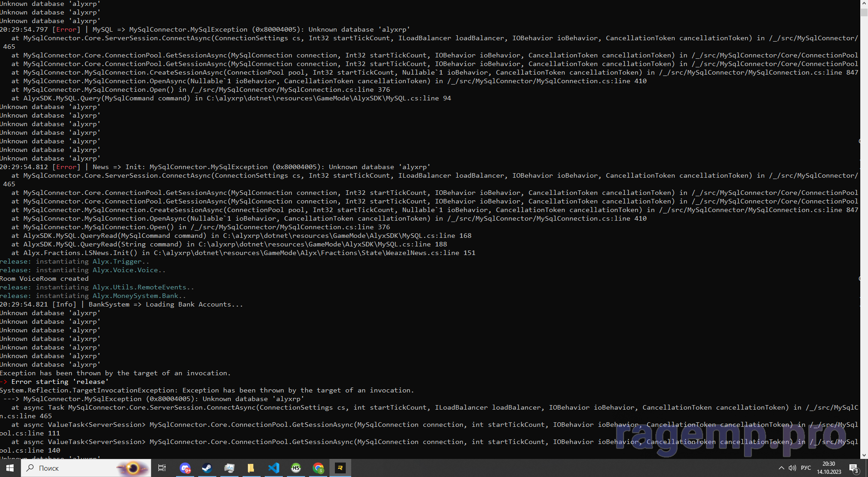Open the clock and calendar flyout
Viewport: 868px width, 477px height.
point(829,468)
